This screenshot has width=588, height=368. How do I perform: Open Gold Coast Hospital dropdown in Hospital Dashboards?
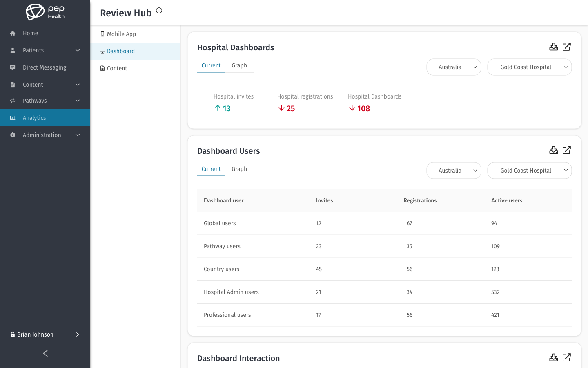click(x=529, y=67)
